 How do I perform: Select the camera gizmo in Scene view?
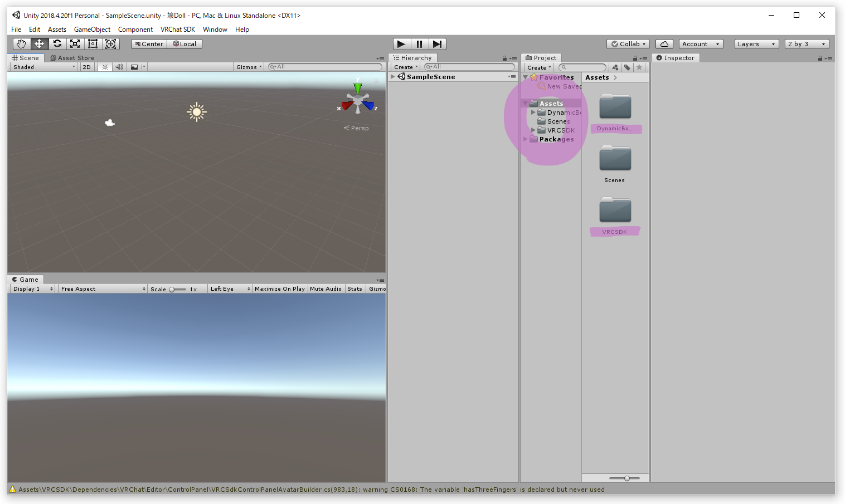(110, 123)
